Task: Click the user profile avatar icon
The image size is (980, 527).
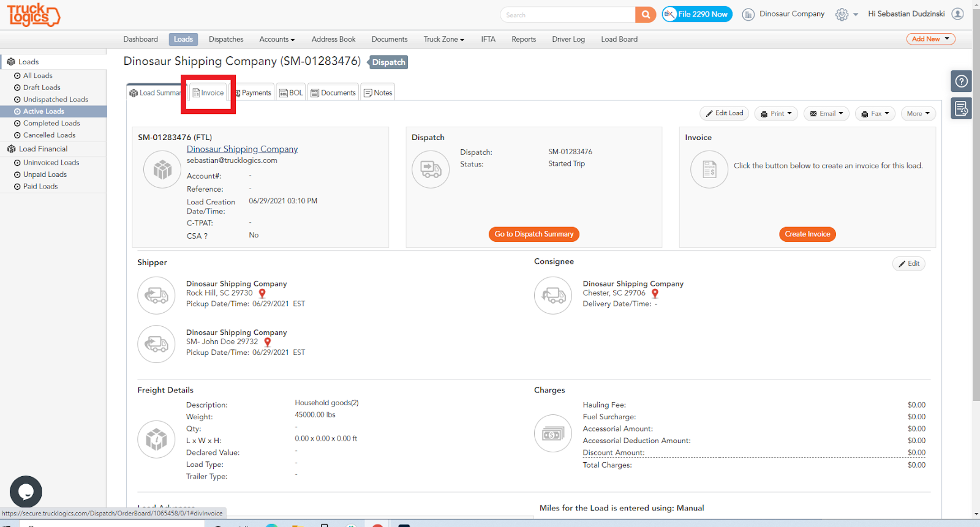Action: pyautogui.click(x=958, y=14)
